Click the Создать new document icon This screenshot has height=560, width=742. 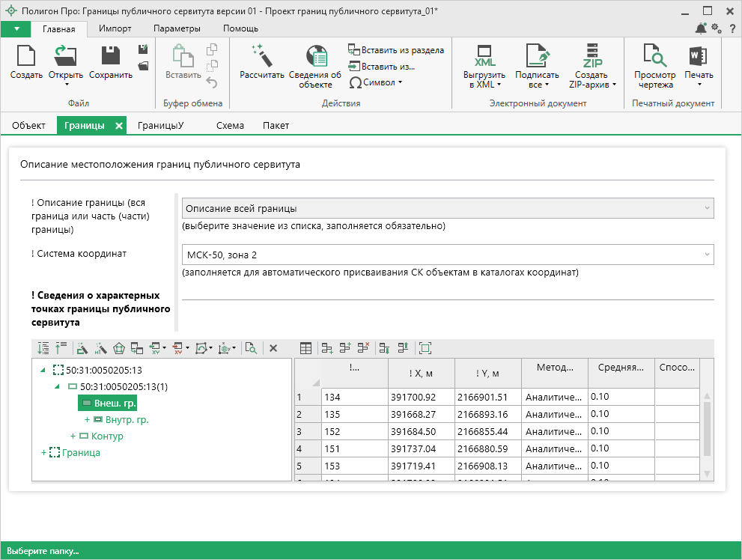pos(26,56)
